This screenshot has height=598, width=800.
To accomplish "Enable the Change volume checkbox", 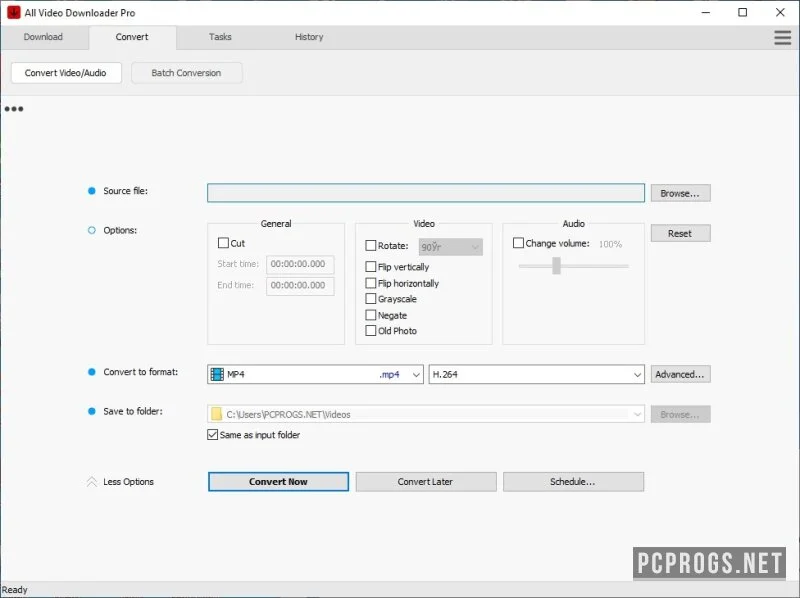I will (x=518, y=243).
